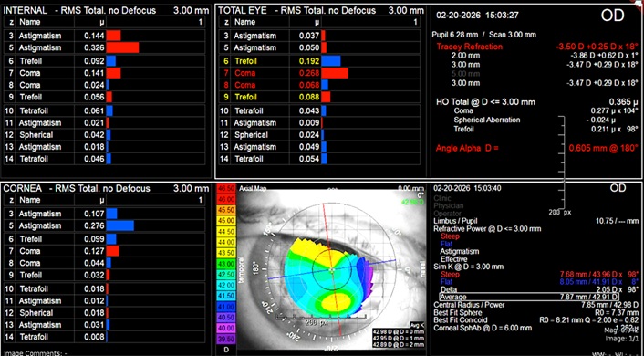Screen dimensions: 644x356
Task: Pick the 45.00 yellow scale swatch
Action: [225, 221]
